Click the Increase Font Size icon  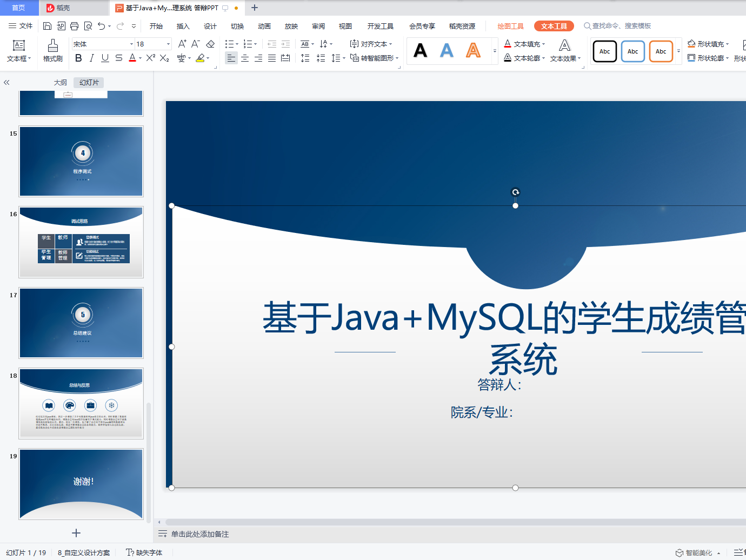tap(182, 44)
